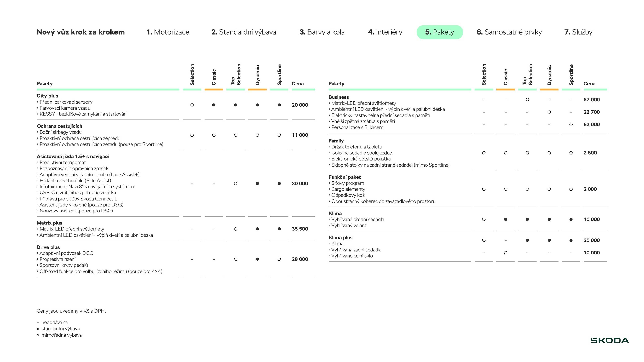Click the filled Klima dot under Classic
Image resolution: width=644 pixels, height=362 pixels.
[505, 219]
